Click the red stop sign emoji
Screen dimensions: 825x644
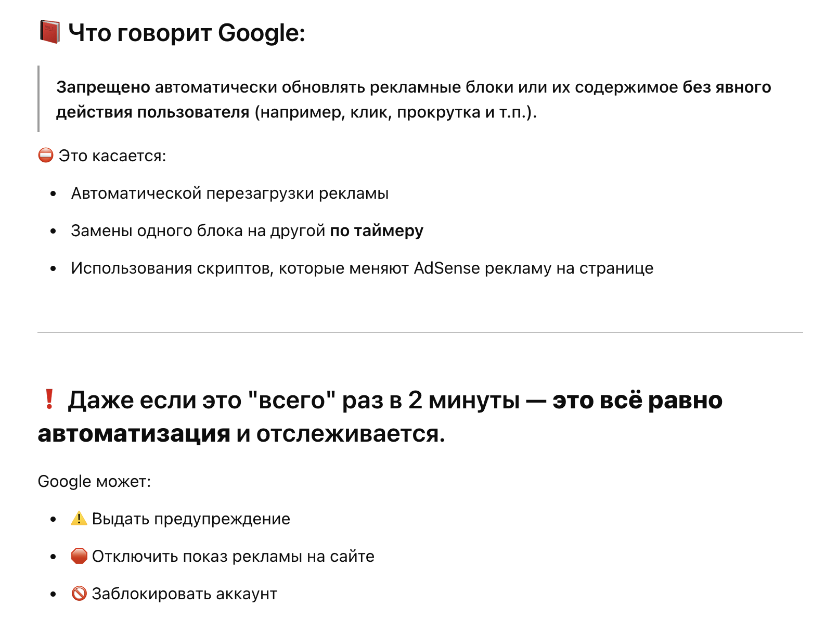pyautogui.click(x=79, y=556)
